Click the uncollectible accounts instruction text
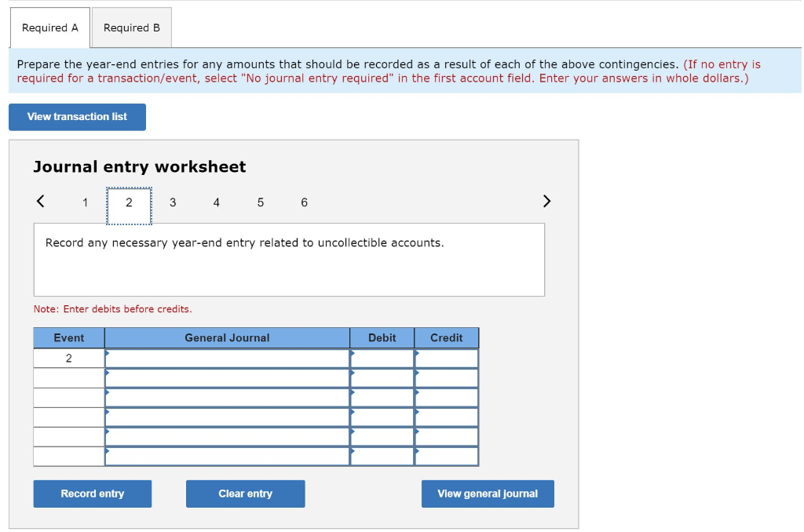This screenshot has width=804, height=532. click(x=245, y=243)
